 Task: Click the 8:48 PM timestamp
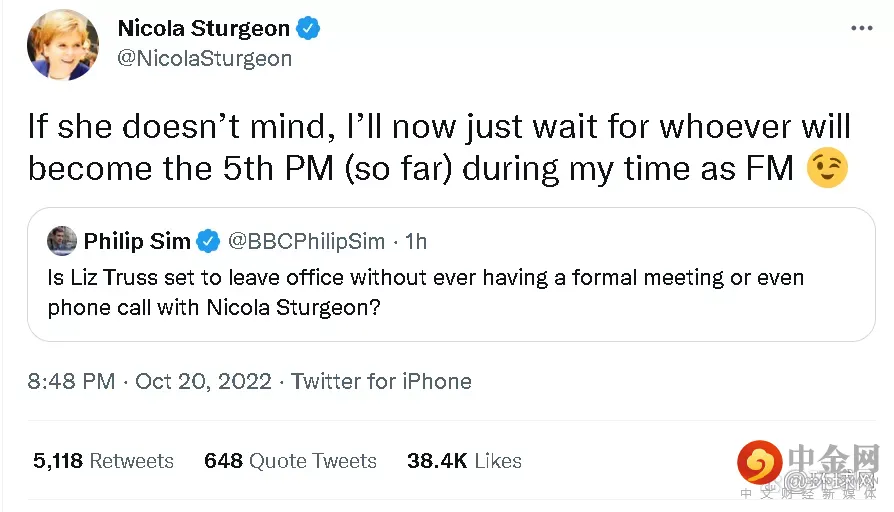[x=71, y=381]
